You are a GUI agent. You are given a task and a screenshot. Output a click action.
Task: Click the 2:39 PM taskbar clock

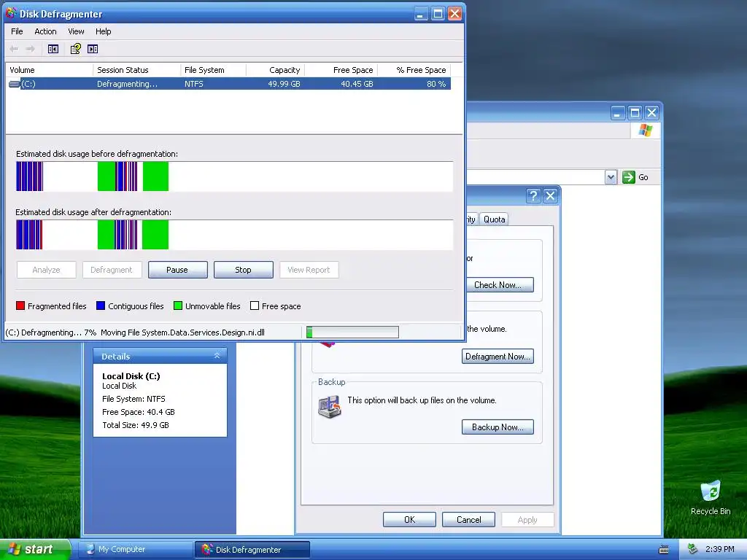pos(720,549)
